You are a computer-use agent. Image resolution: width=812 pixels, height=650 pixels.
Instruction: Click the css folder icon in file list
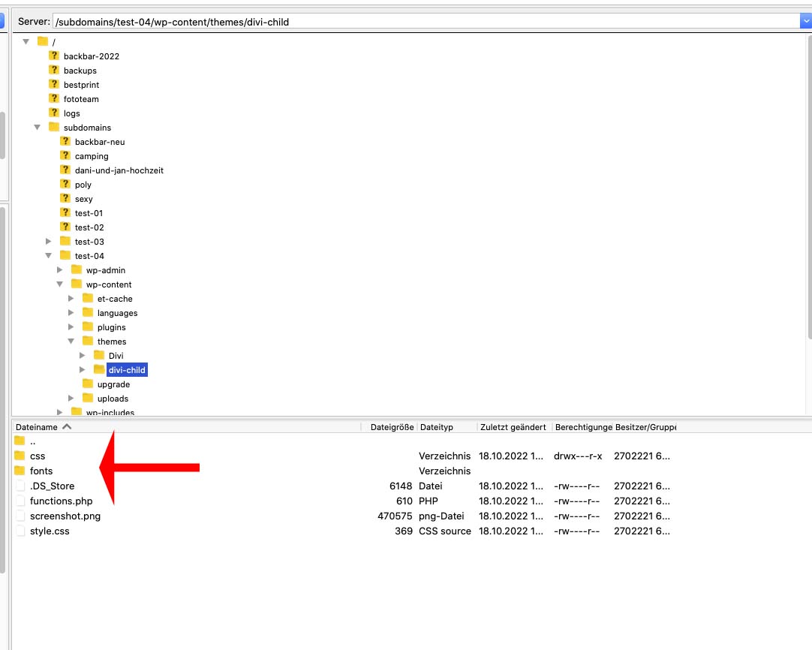20,456
